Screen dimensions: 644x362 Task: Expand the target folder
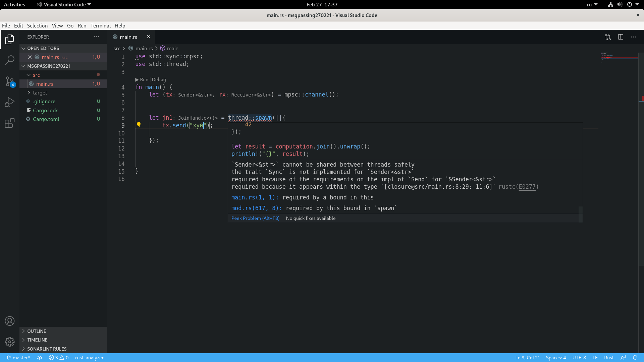click(63, 93)
